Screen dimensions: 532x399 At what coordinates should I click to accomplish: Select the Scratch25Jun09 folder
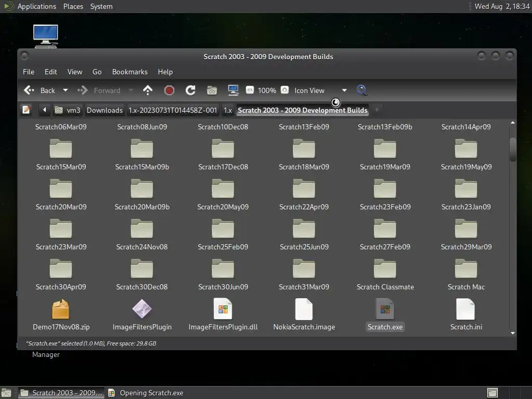coord(303,234)
